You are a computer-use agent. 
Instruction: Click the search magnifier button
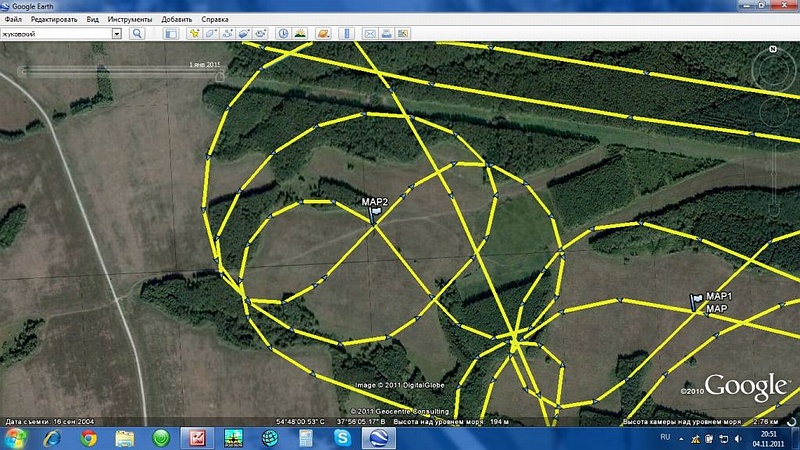point(137,33)
